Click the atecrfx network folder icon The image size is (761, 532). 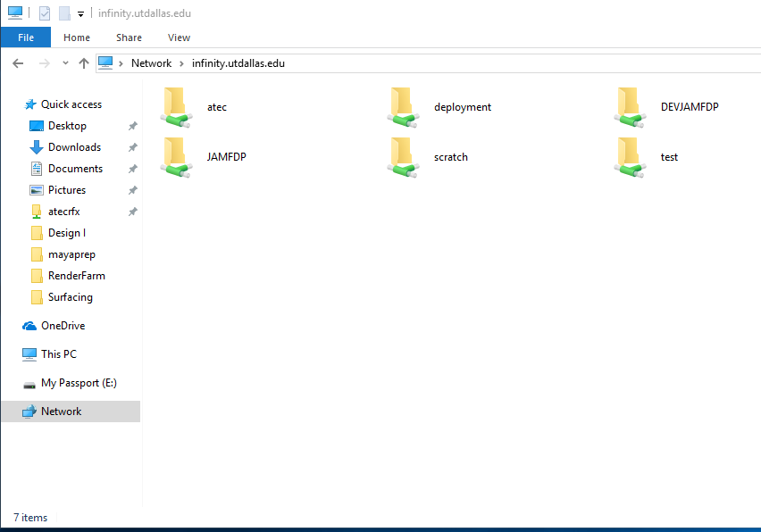point(37,212)
